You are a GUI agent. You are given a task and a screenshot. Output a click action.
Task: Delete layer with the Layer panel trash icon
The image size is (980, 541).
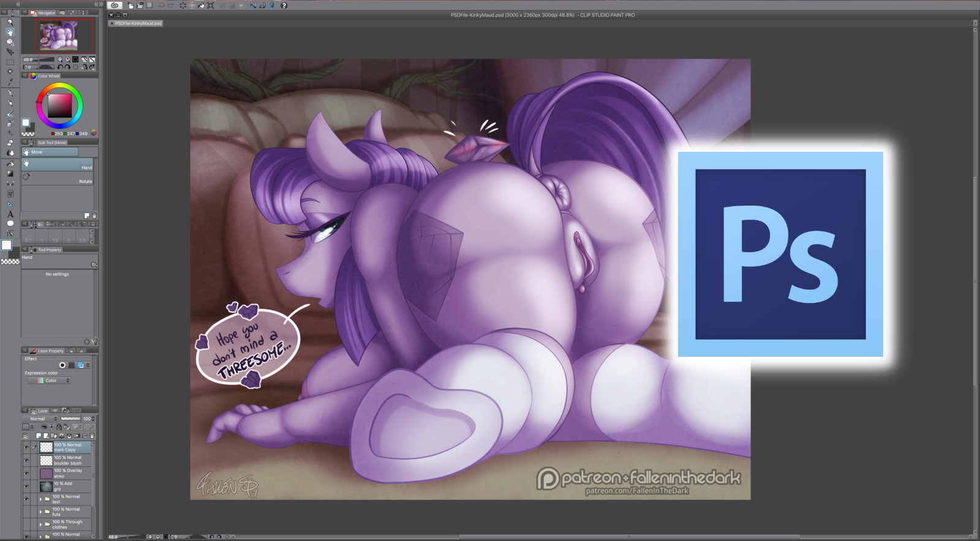[x=92, y=436]
